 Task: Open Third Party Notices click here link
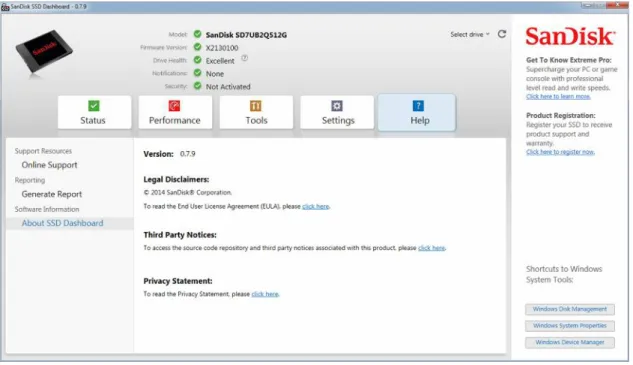(432, 248)
